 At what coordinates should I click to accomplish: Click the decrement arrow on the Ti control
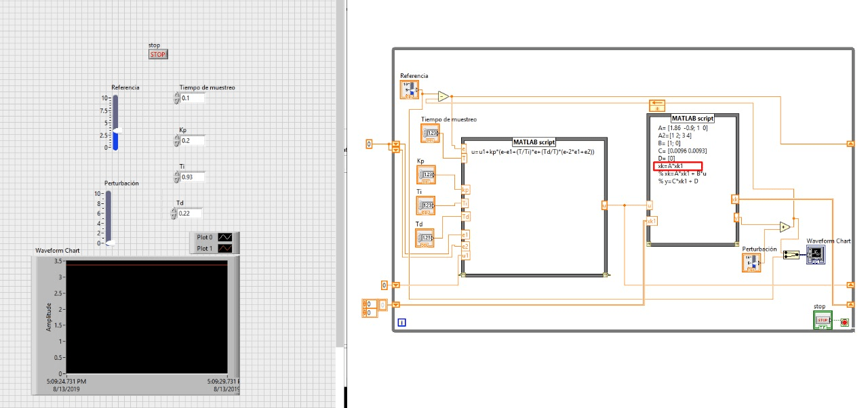click(175, 179)
